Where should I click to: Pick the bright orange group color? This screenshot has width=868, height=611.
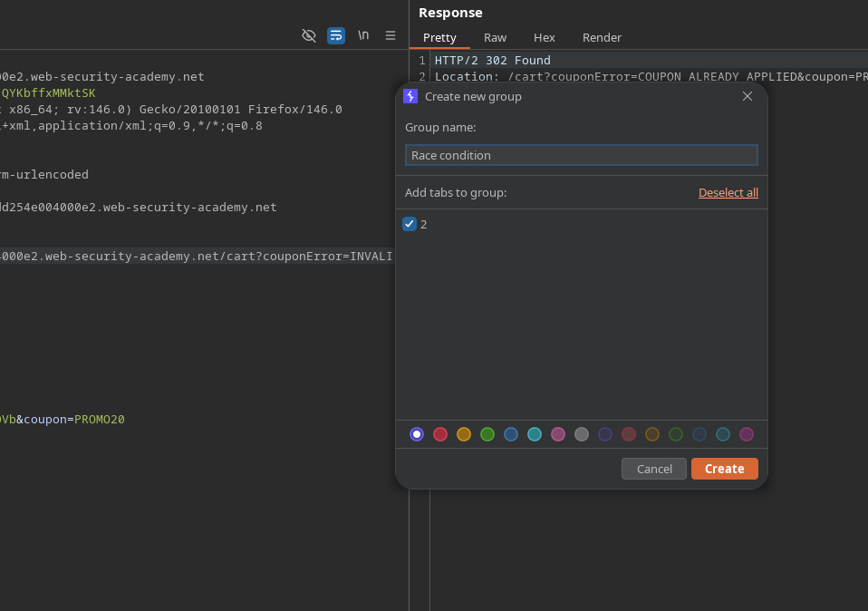coord(464,434)
